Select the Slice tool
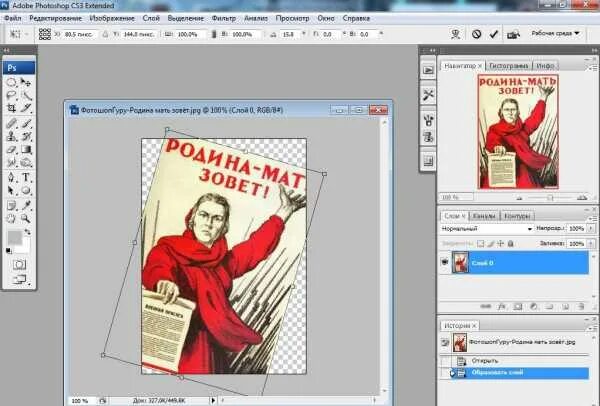600x406 pixels. tap(26, 108)
